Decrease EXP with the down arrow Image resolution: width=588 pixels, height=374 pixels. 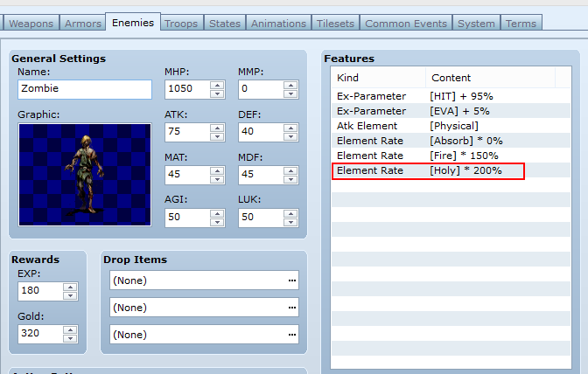tap(70, 295)
